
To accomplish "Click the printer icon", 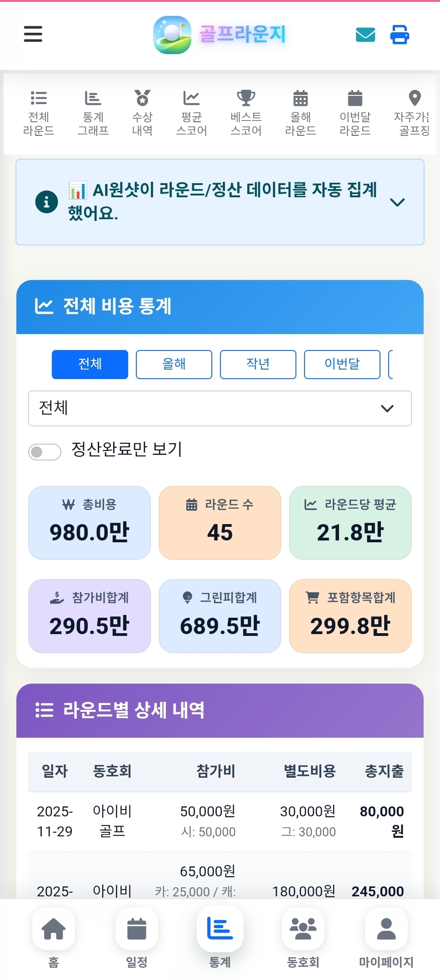I will tap(399, 35).
